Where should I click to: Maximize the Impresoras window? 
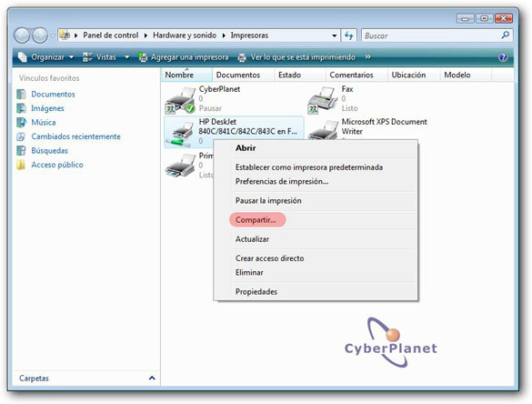(484, 18)
